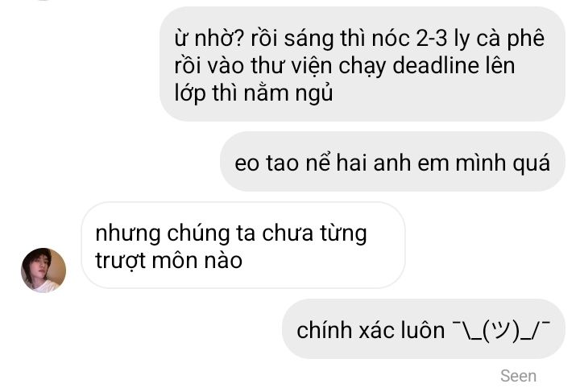Image resolution: width=580 pixels, height=392 pixels.
Task: Select the 'nhưng chúng ta chưa từng' line
Action: [x=231, y=234]
